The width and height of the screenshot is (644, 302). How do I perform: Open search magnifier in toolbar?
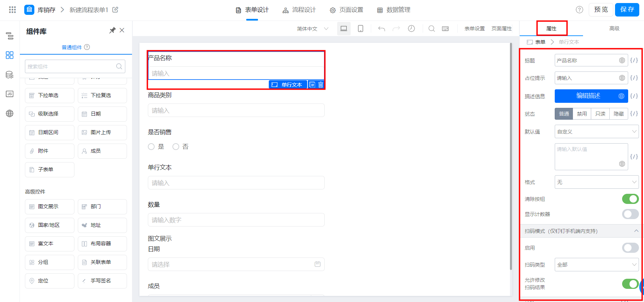(431, 29)
